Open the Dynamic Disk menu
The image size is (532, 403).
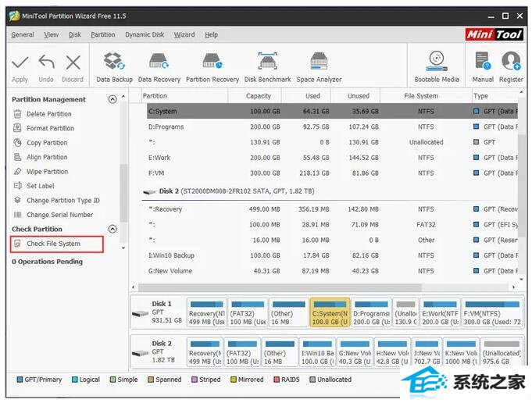(145, 34)
